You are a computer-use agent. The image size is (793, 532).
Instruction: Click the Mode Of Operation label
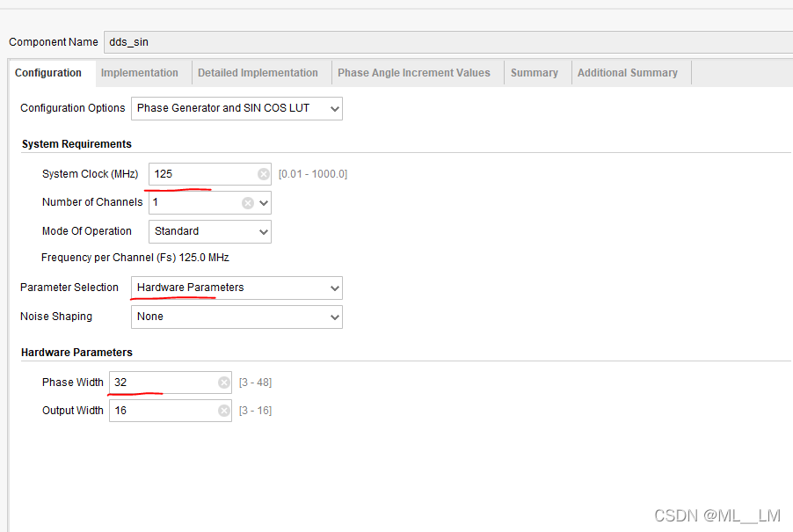click(x=86, y=231)
